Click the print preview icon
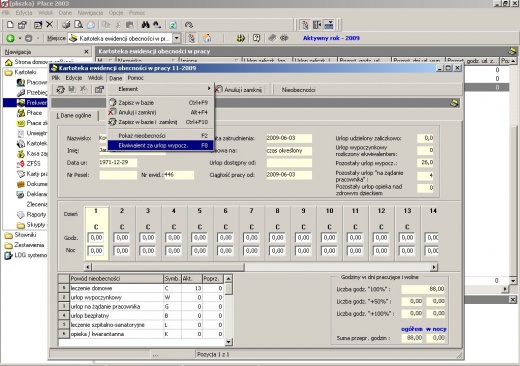520x366 pixels. point(78,25)
